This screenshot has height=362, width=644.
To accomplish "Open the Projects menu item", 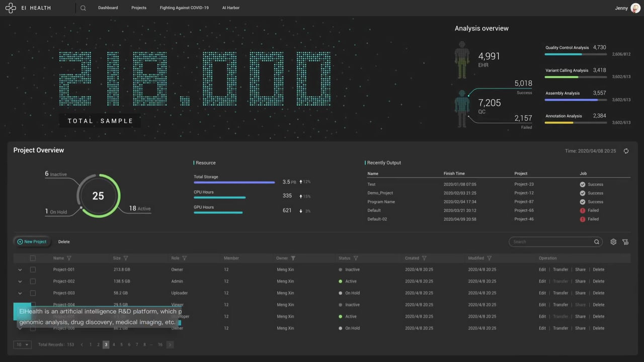I will click(x=139, y=8).
